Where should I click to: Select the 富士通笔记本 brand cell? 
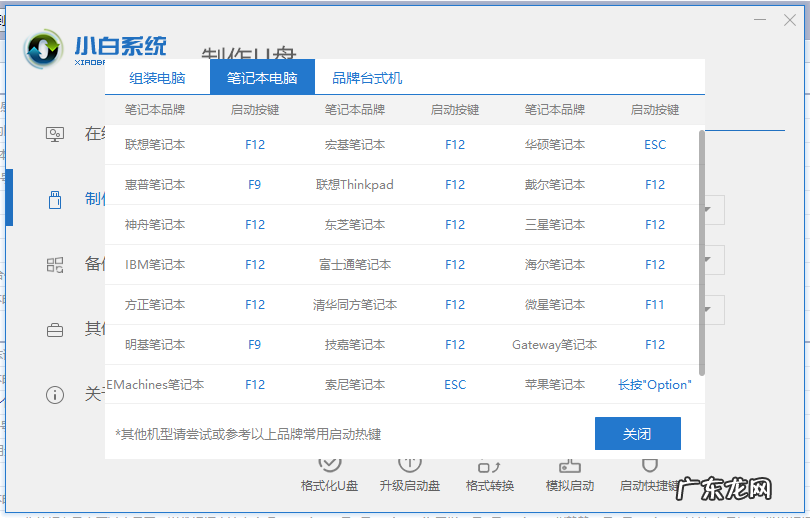coord(355,265)
